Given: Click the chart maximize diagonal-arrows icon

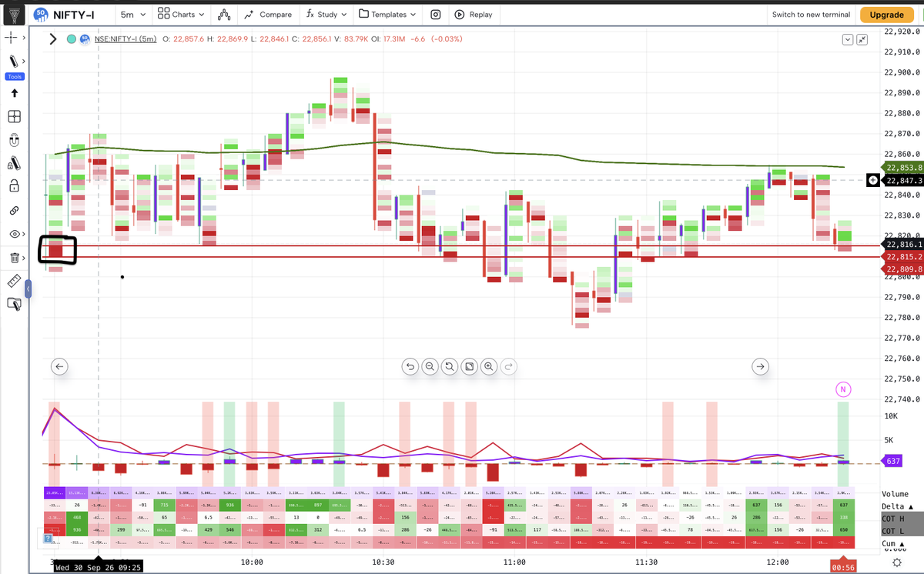Looking at the screenshot, I should coord(862,39).
